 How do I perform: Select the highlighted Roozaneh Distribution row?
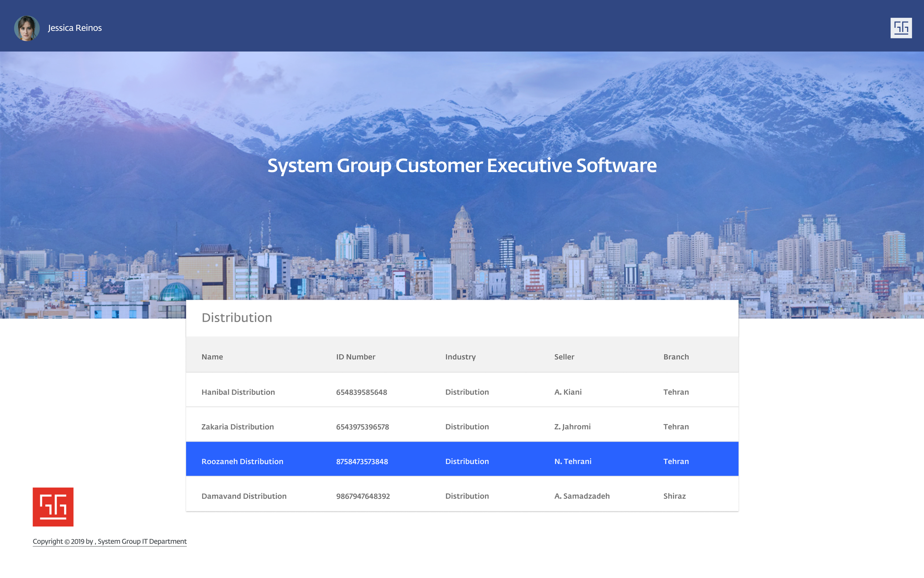click(x=242, y=462)
